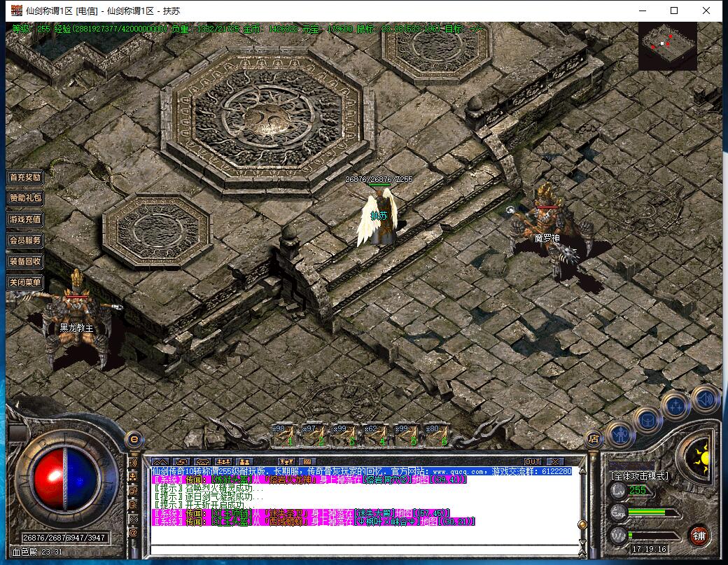Select the 魔罗神 monster
Screen dimensions: 728x565
(x=549, y=228)
